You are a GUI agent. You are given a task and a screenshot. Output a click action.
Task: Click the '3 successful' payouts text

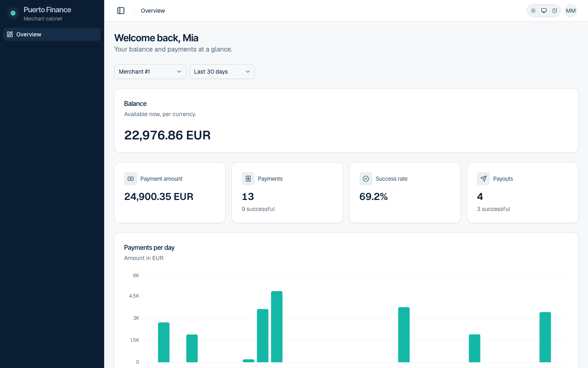click(x=493, y=209)
